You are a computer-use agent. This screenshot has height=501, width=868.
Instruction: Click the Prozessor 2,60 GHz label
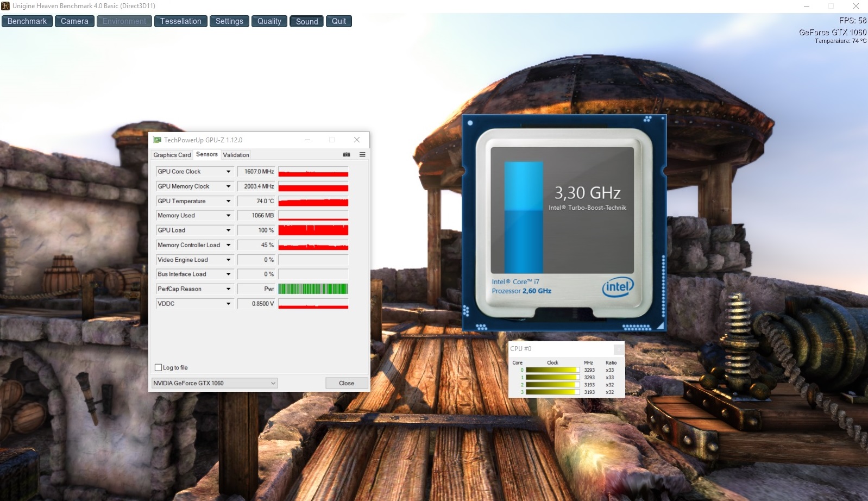[x=521, y=291]
